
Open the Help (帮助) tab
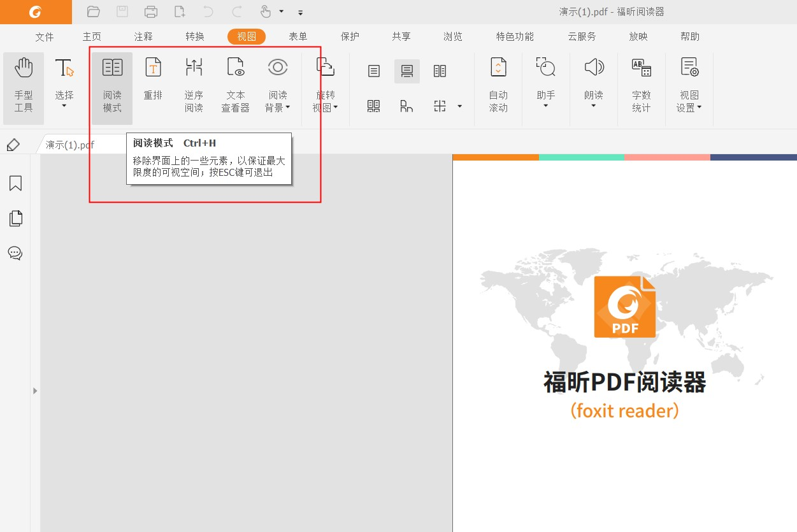[x=690, y=37]
